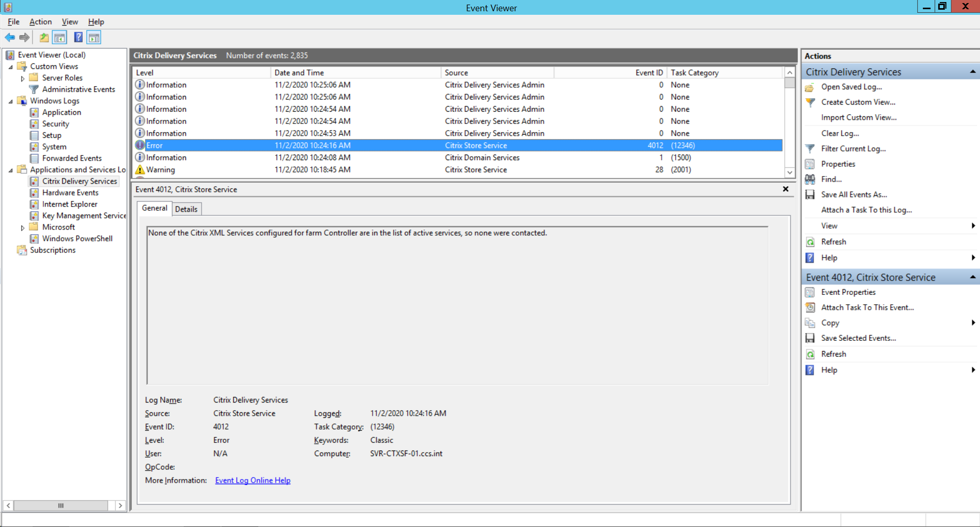Open the View menu in menu bar
980x527 pixels.
[70, 22]
